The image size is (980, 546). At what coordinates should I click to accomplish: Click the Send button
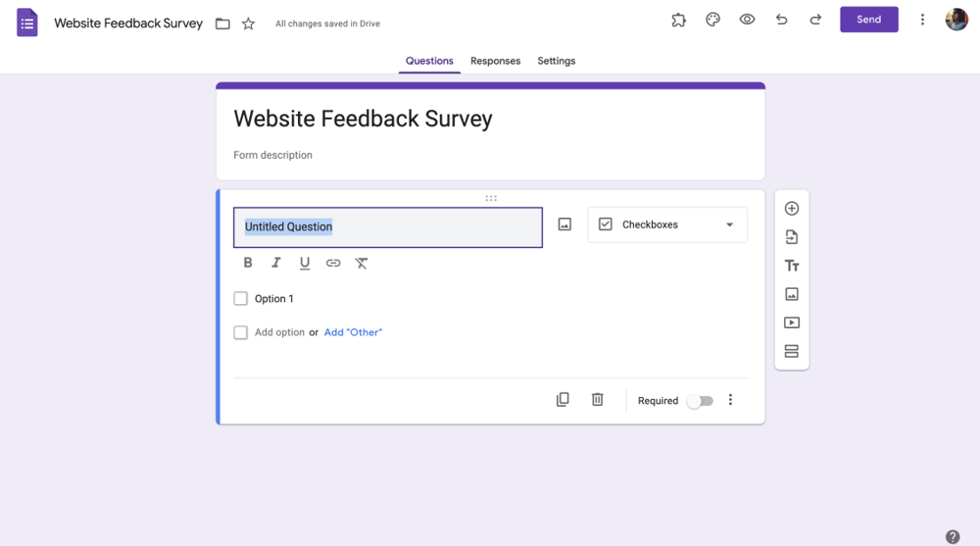click(868, 20)
